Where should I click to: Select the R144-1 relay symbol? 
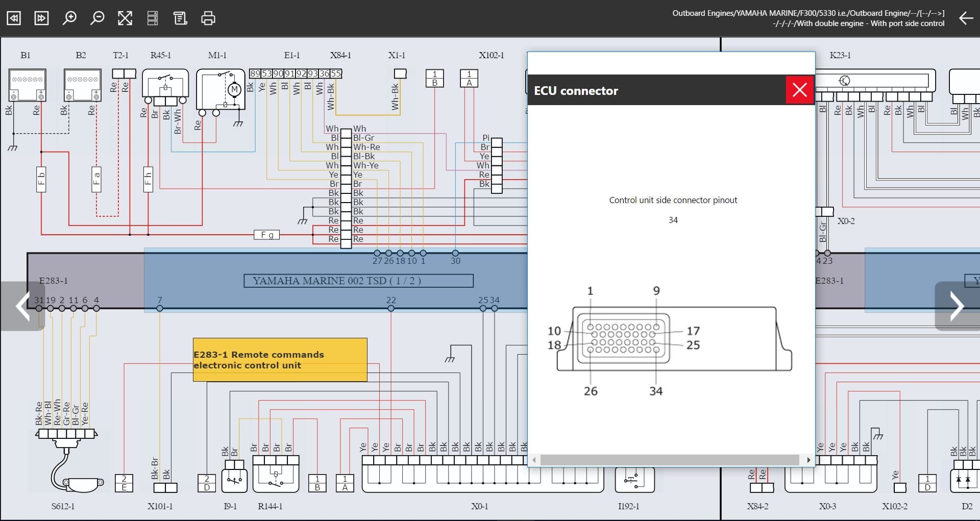pos(276,475)
